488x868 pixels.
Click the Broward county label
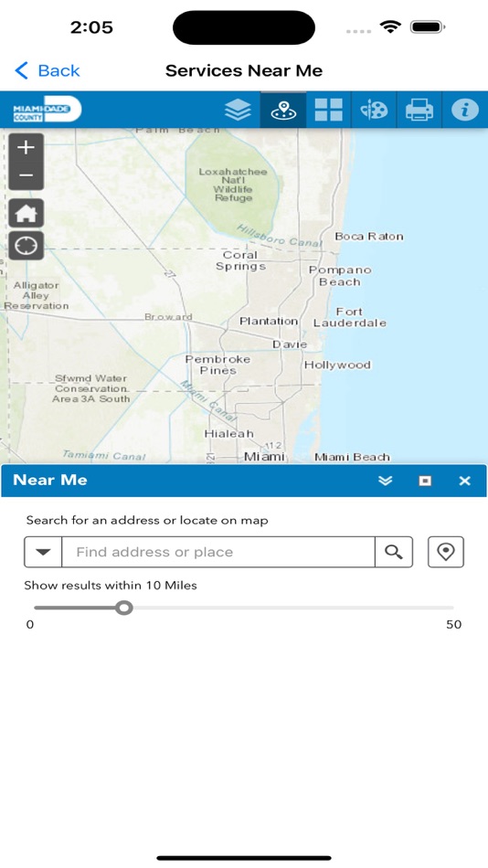[x=168, y=317]
